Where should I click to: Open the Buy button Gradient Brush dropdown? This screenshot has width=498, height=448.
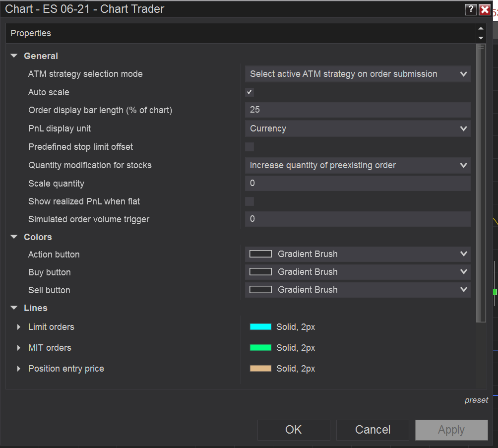tap(463, 271)
